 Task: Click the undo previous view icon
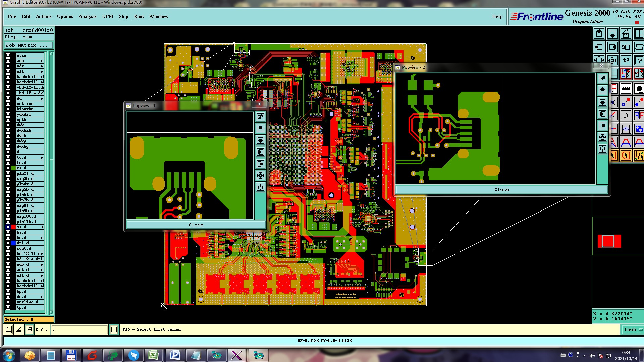[626, 47]
